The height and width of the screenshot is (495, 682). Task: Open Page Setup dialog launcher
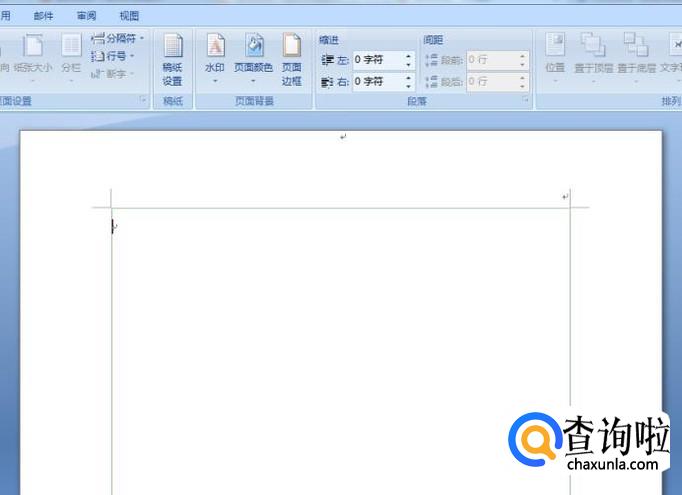(x=143, y=100)
